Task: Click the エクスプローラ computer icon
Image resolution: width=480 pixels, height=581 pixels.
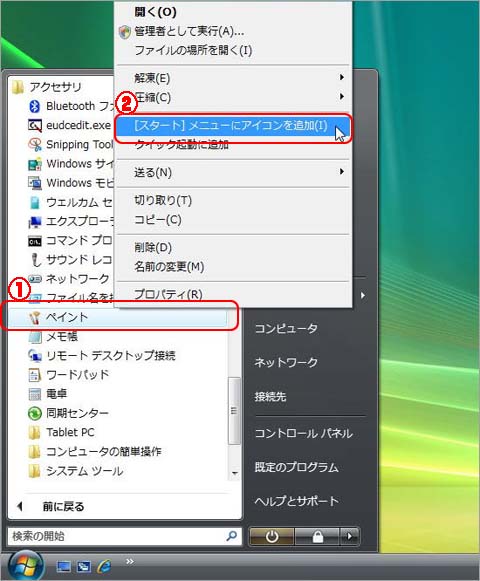Action: [x=34, y=222]
